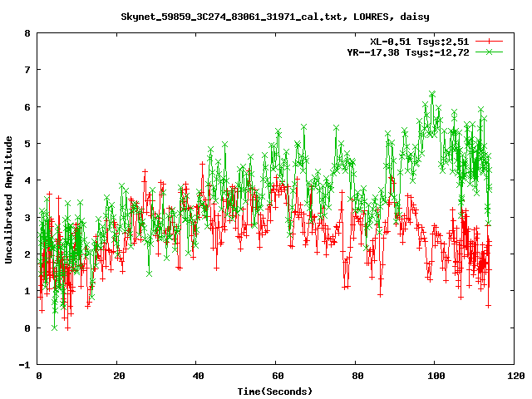This screenshot has height=399, width=532.
Task: Click the green point at zero amplitude
Action: (54, 328)
